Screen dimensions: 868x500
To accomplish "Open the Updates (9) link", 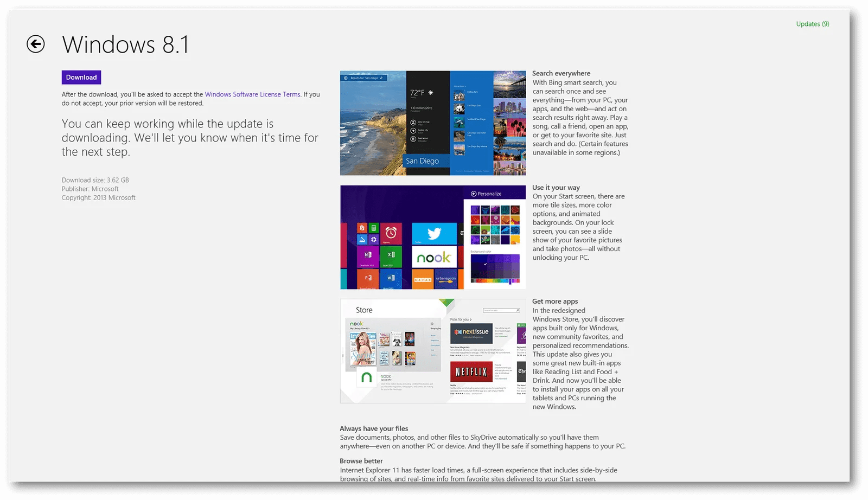I will point(812,24).
